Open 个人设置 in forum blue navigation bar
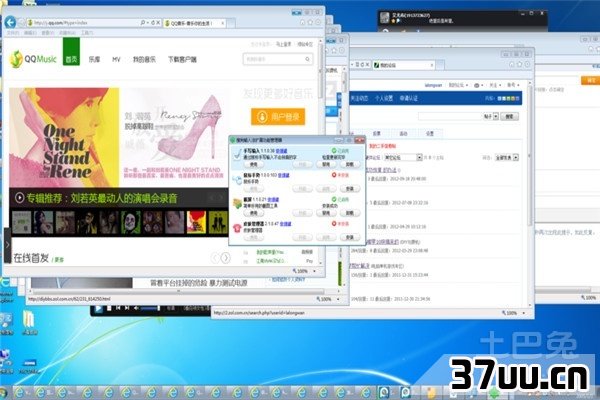This screenshot has width=600, height=400. pos(384,98)
